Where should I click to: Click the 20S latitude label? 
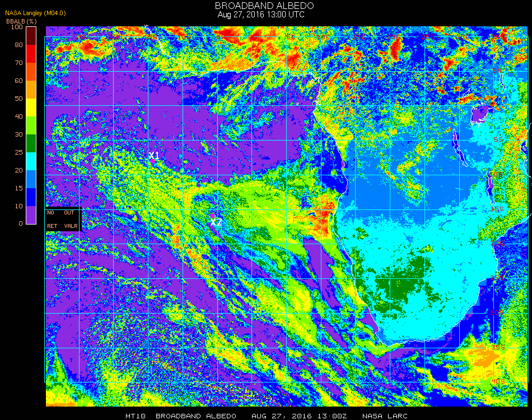(497, 244)
